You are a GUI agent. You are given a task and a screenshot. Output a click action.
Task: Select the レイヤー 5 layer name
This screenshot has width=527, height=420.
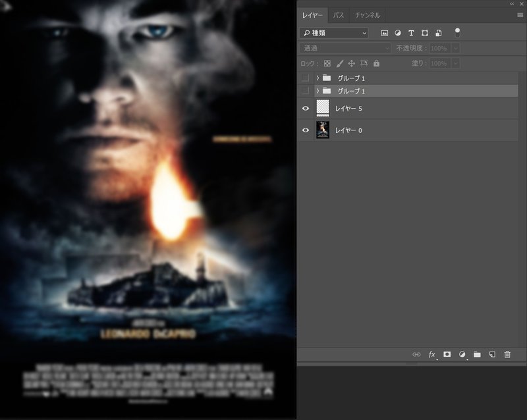coord(348,109)
